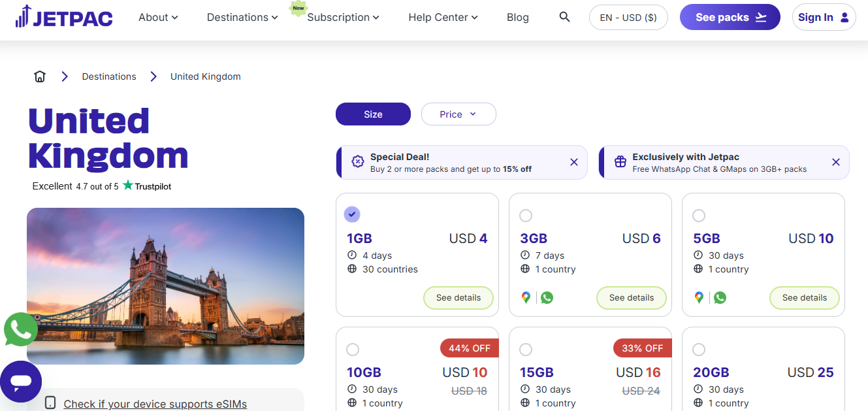The height and width of the screenshot is (411, 868).
Task: Sort packs by Size
Action: click(x=373, y=114)
